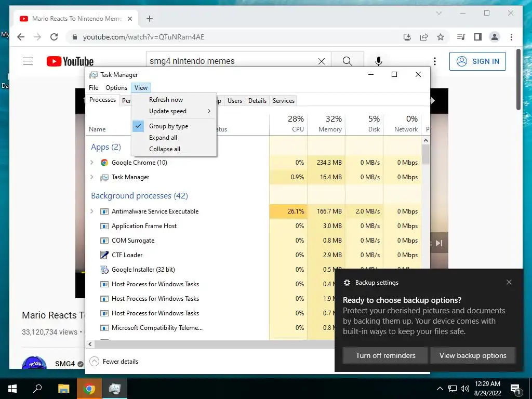
Task: Open taskbar search magnifier
Action: click(x=37, y=388)
